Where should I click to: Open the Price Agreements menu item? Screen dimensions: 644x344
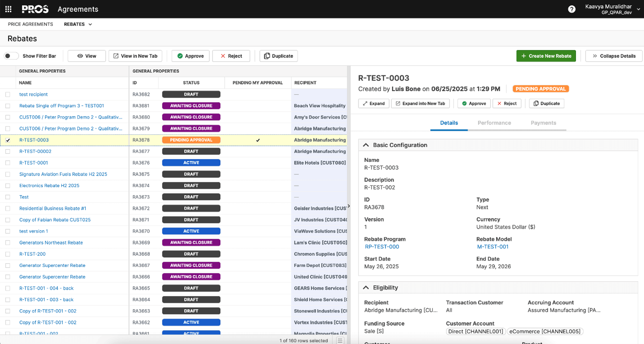click(30, 24)
